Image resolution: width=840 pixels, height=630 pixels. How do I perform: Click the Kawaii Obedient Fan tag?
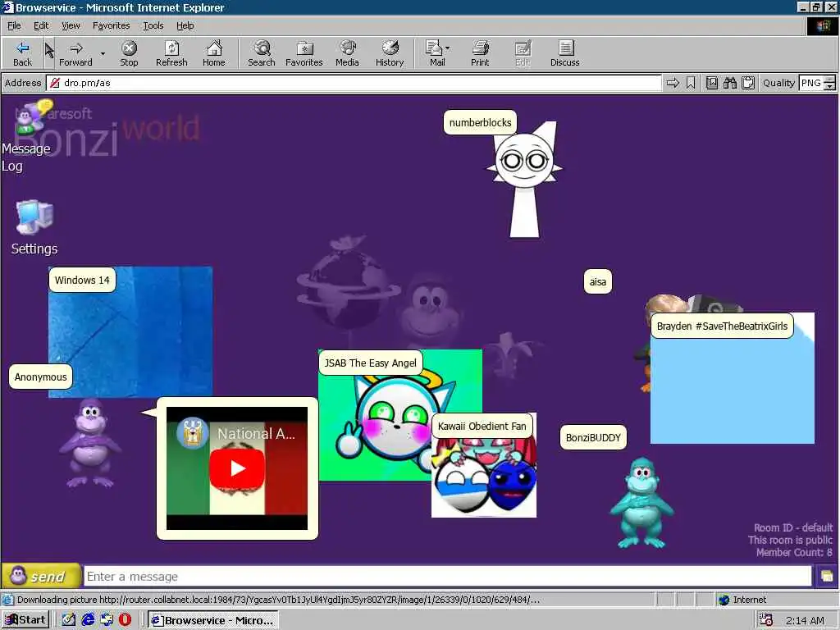pos(482,427)
